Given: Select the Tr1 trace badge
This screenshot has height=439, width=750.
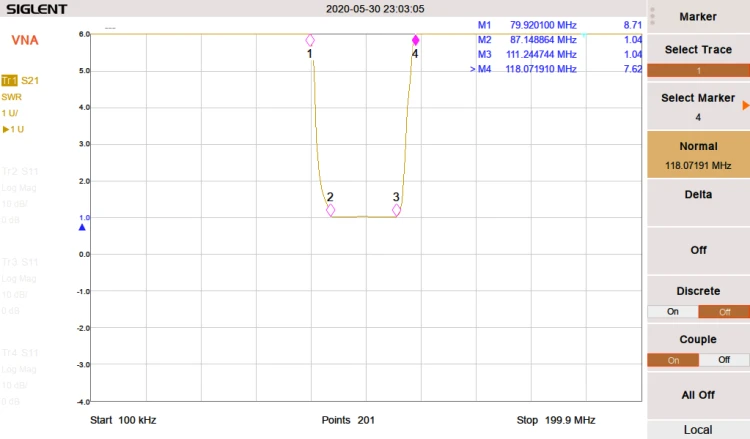Looking at the screenshot, I should pos(10,80).
